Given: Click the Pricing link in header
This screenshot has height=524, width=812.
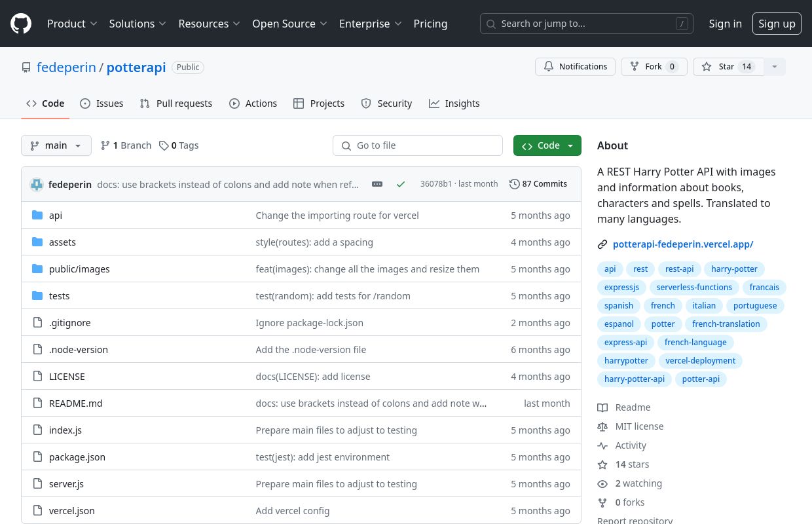Looking at the screenshot, I should pyautogui.click(x=430, y=24).
